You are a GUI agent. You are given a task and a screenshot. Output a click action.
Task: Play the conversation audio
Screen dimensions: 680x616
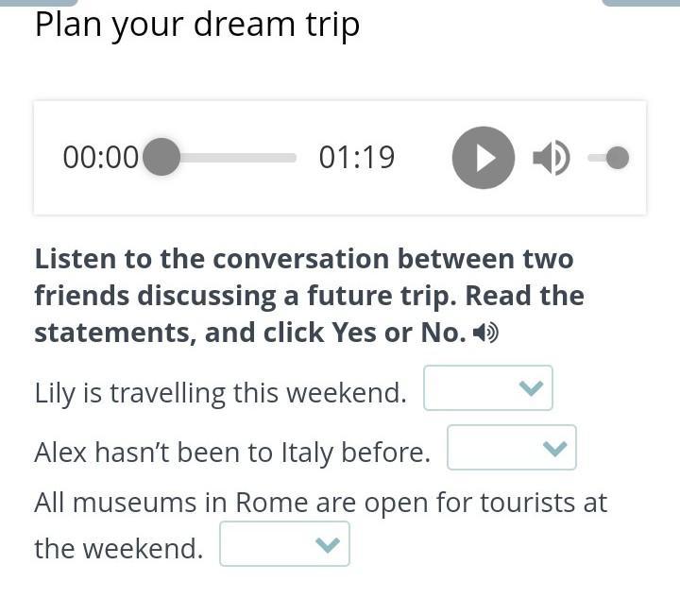point(484,158)
